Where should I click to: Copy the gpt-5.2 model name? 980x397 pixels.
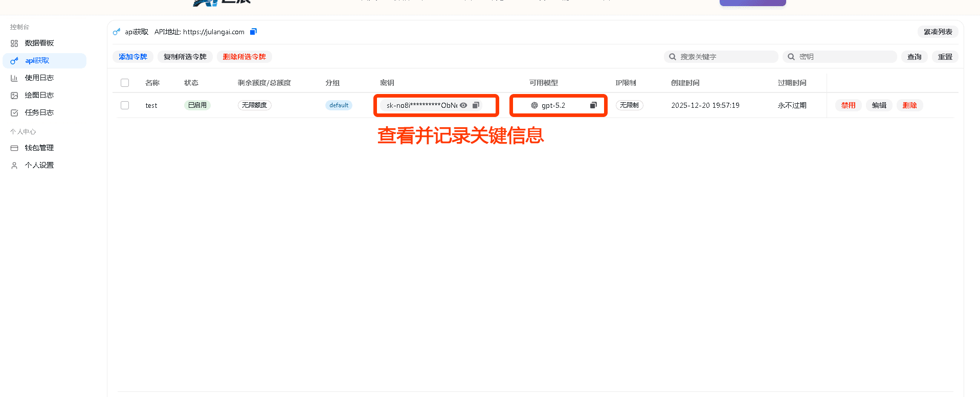(593, 105)
